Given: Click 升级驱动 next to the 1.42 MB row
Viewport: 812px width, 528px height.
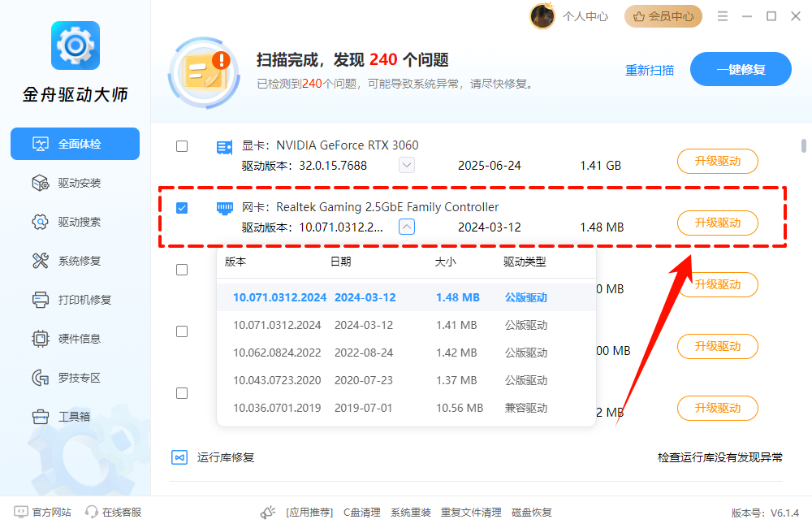Looking at the screenshot, I should pos(718,346).
